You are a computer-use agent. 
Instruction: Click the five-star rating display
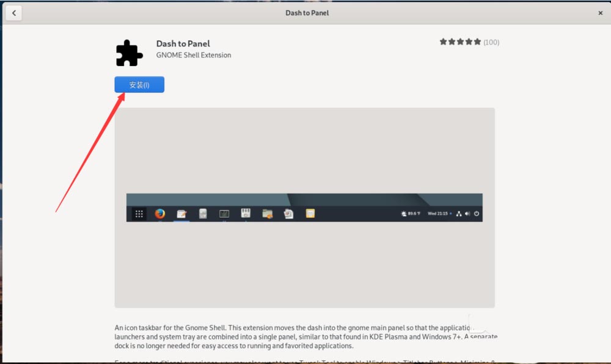pos(460,42)
